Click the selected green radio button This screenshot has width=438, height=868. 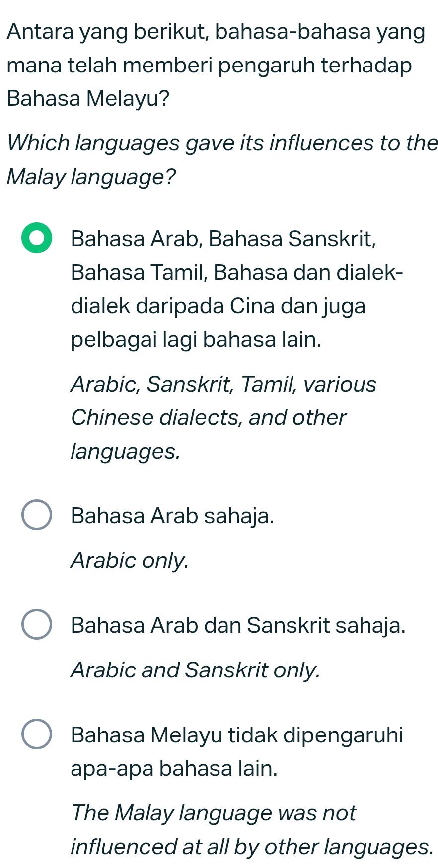tap(36, 239)
